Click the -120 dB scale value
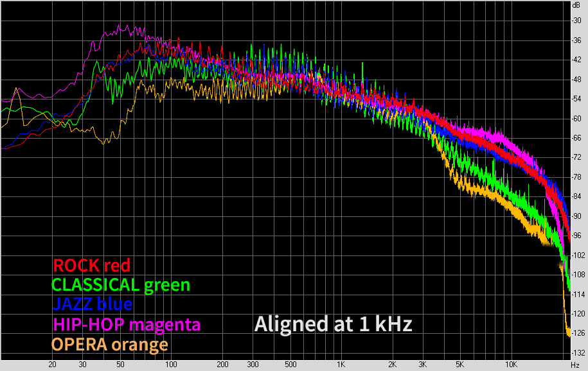This screenshot has width=588, height=371. tap(578, 314)
